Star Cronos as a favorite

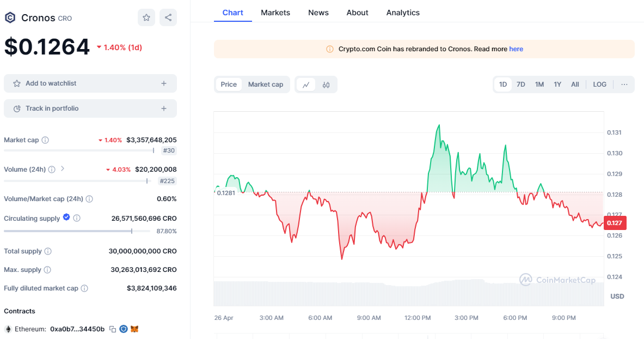(146, 17)
